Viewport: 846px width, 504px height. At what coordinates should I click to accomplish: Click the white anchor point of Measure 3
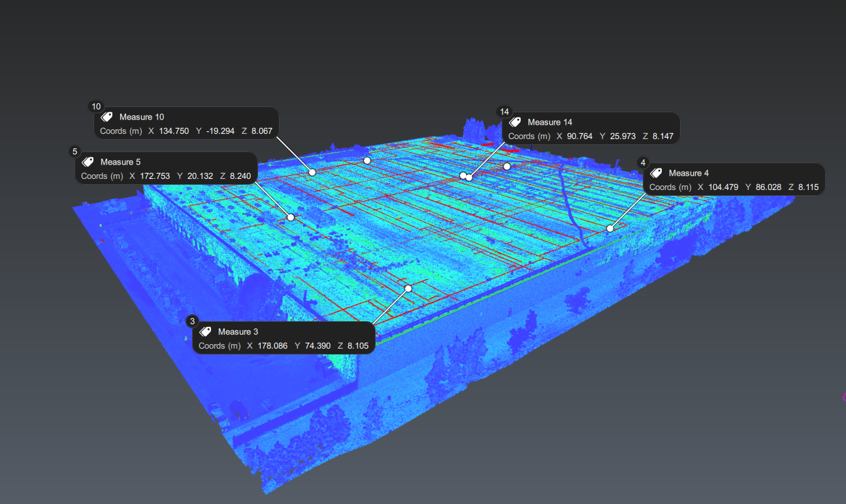pos(408,287)
